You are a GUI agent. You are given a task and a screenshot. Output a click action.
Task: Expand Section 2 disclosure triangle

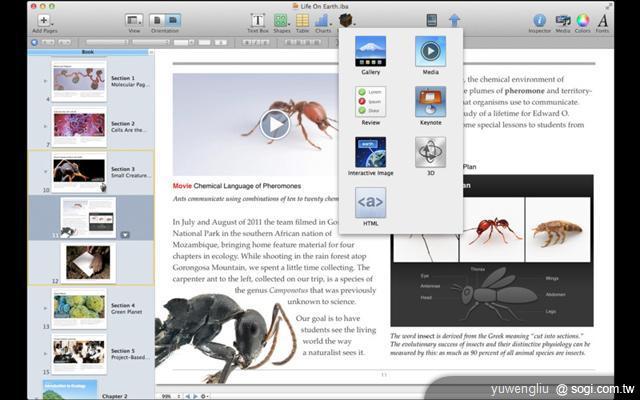click(45, 127)
